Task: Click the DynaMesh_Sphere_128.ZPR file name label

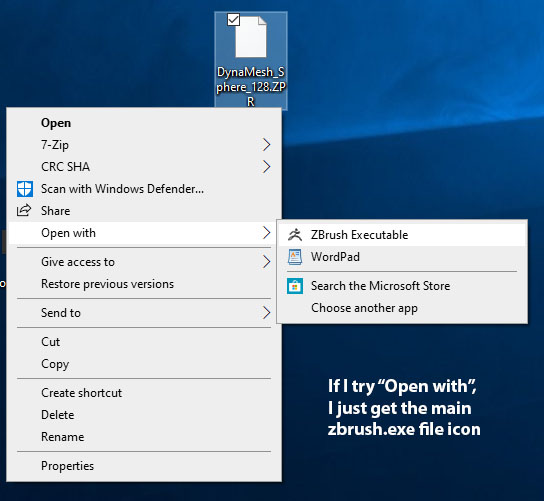Action: [x=251, y=87]
